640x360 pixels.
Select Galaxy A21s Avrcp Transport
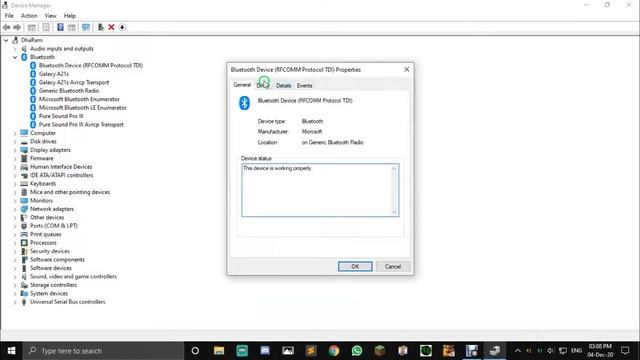74,82
